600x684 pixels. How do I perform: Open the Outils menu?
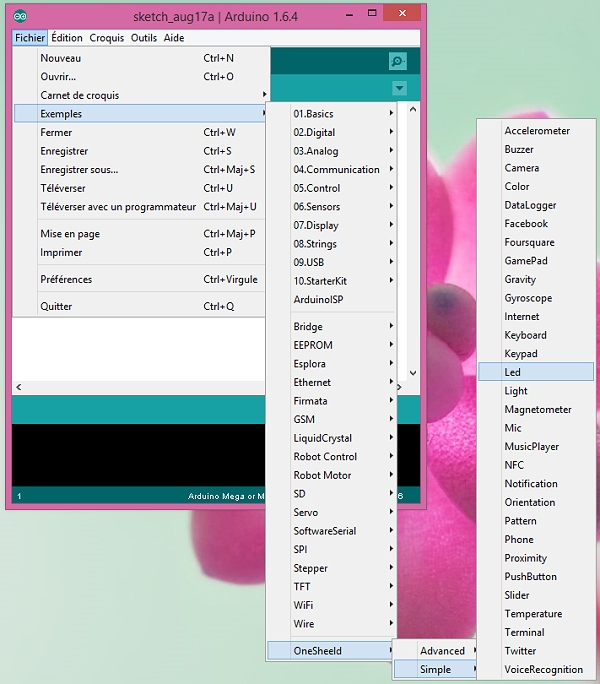pyautogui.click(x=144, y=38)
